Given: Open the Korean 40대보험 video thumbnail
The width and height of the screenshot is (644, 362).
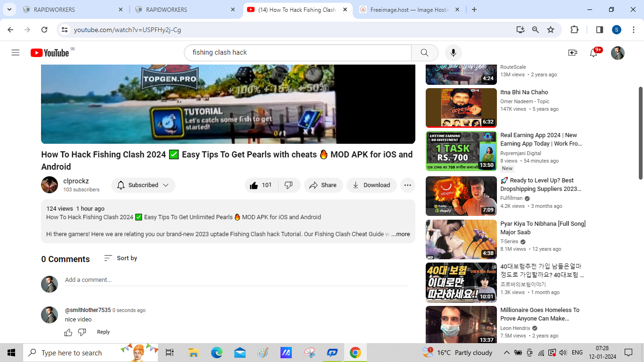Looking at the screenshot, I should (461, 282).
